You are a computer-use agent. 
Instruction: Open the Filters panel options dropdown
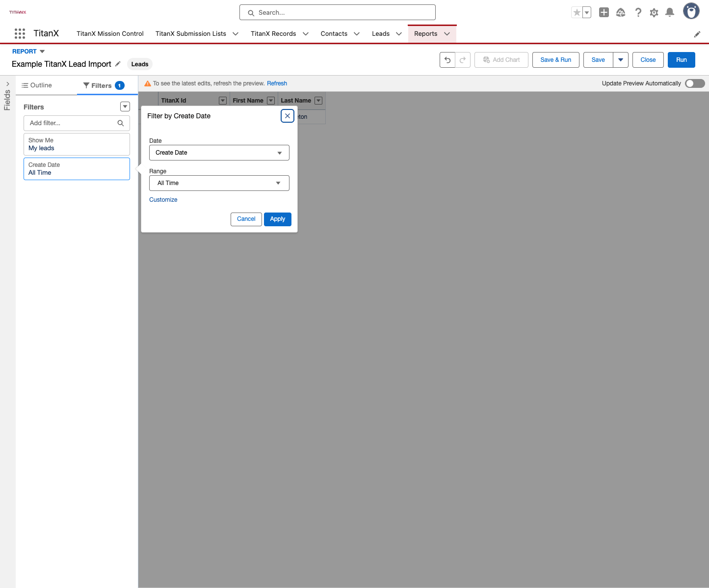coord(125,107)
